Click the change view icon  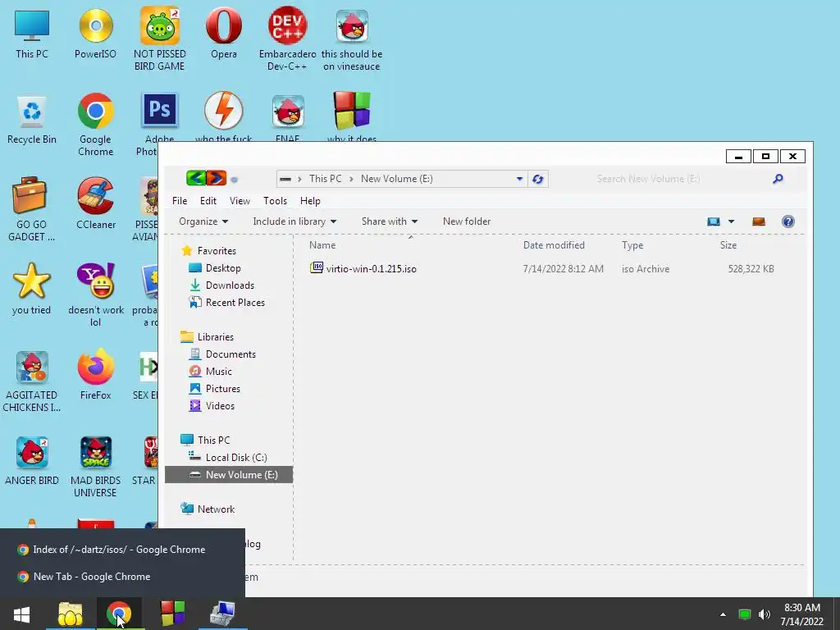(714, 221)
